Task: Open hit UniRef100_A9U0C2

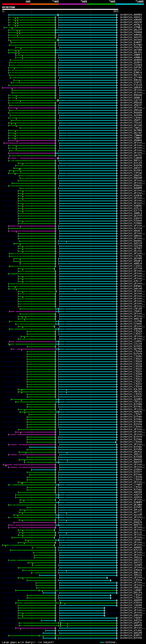Action: (131, 17)
